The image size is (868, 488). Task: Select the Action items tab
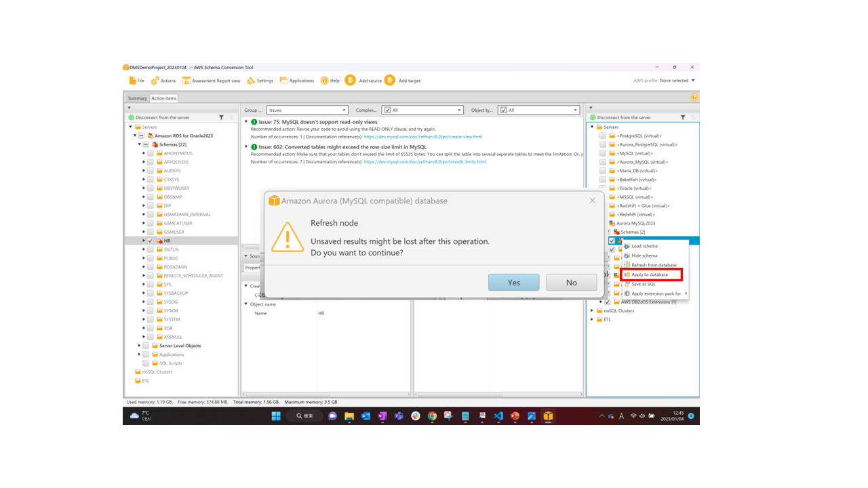[163, 98]
